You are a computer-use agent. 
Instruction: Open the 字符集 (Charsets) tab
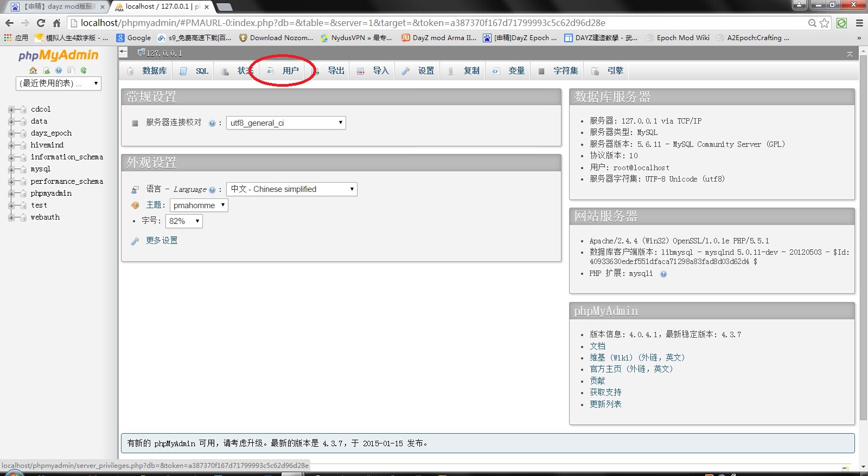pos(558,71)
